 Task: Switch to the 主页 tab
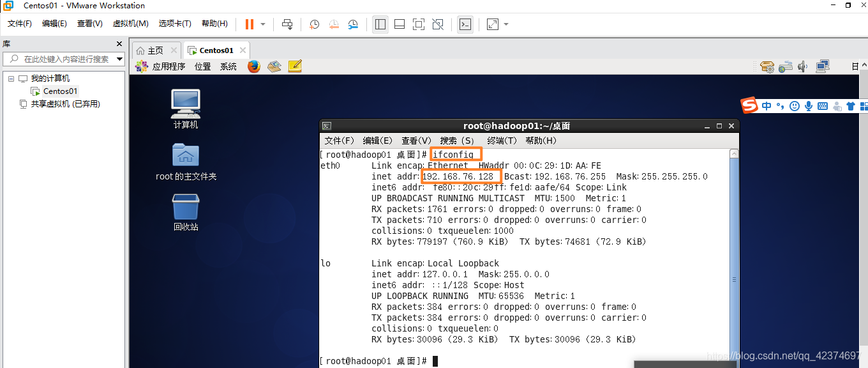(x=154, y=49)
